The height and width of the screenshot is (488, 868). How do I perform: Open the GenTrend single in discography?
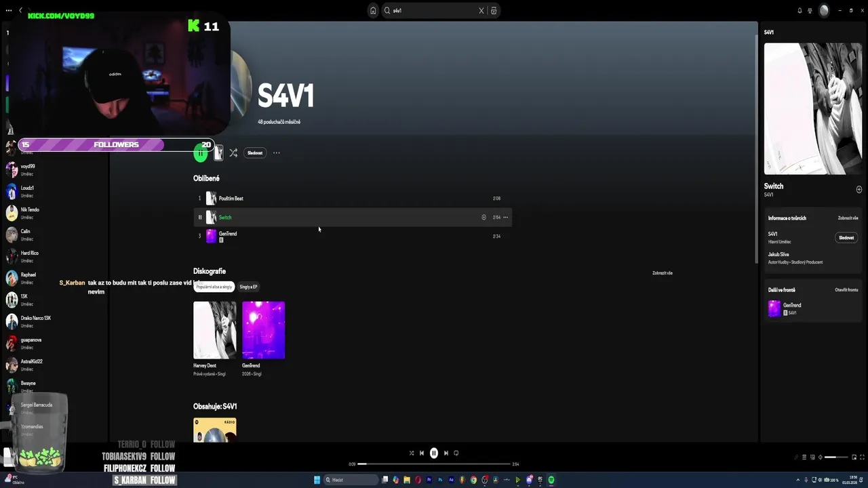pos(263,330)
